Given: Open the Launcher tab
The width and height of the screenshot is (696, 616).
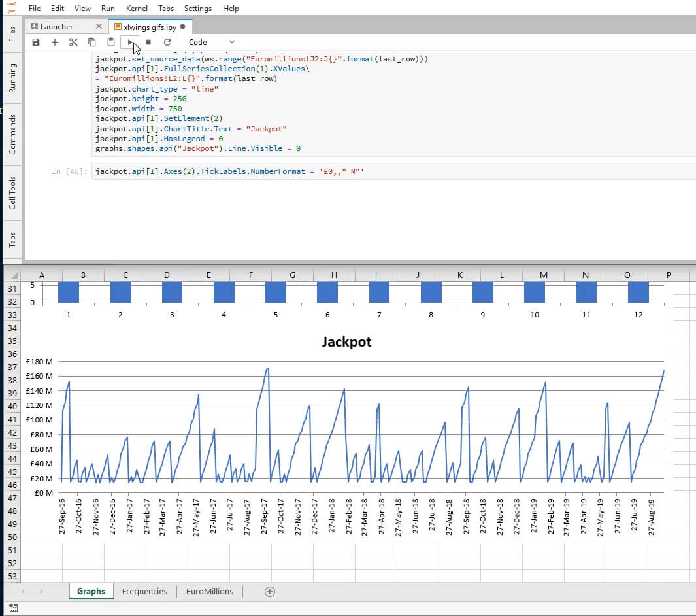Looking at the screenshot, I should coord(57,27).
